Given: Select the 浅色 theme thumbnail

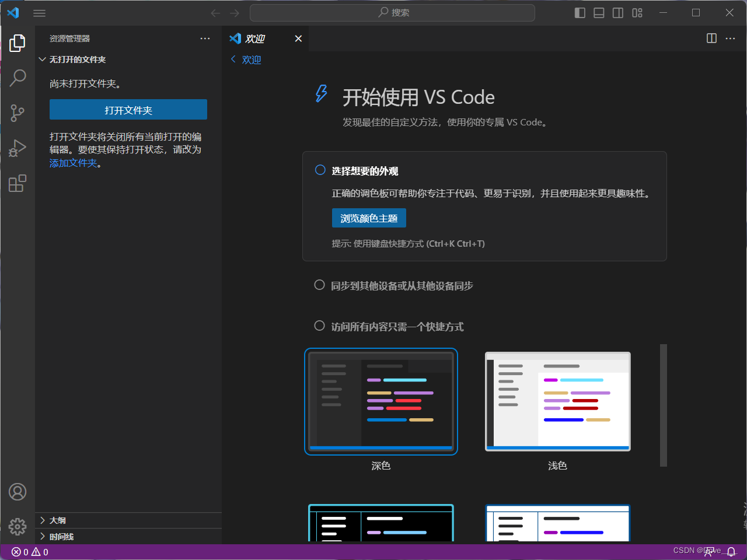Looking at the screenshot, I should point(557,401).
